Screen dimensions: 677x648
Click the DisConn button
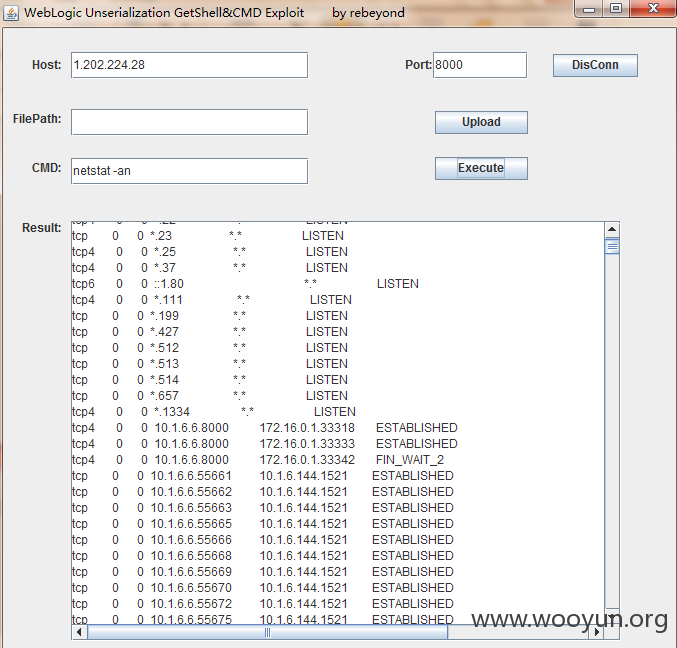pyautogui.click(x=595, y=65)
